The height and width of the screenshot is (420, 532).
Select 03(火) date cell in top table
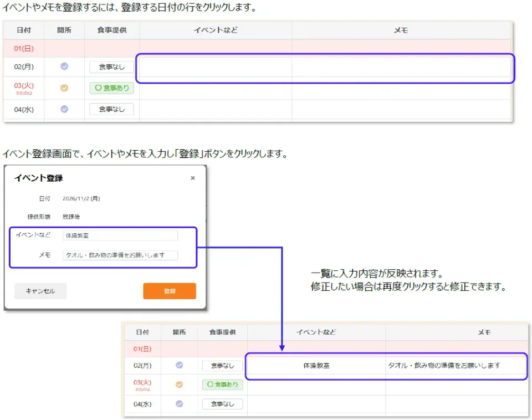tap(24, 88)
